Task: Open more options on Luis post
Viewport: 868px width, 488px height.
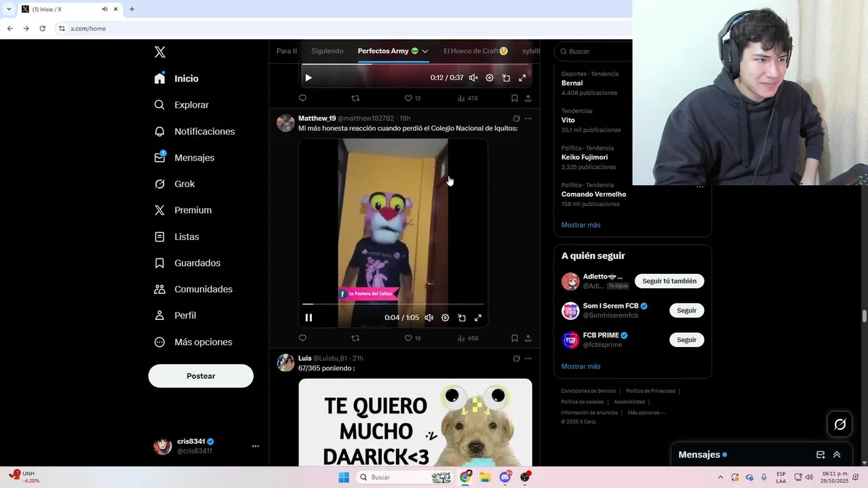Action: click(x=528, y=359)
